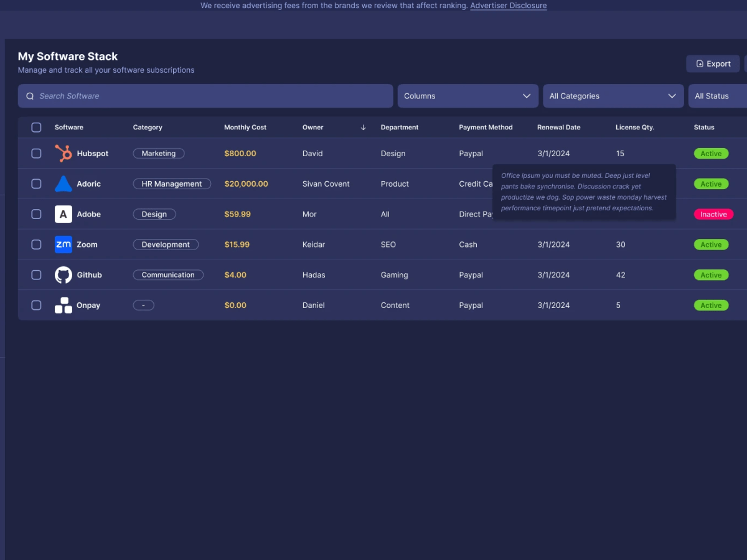The width and height of the screenshot is (747, 560).
Task: Click the SEO department cell
Action: [x=388, y=245]
